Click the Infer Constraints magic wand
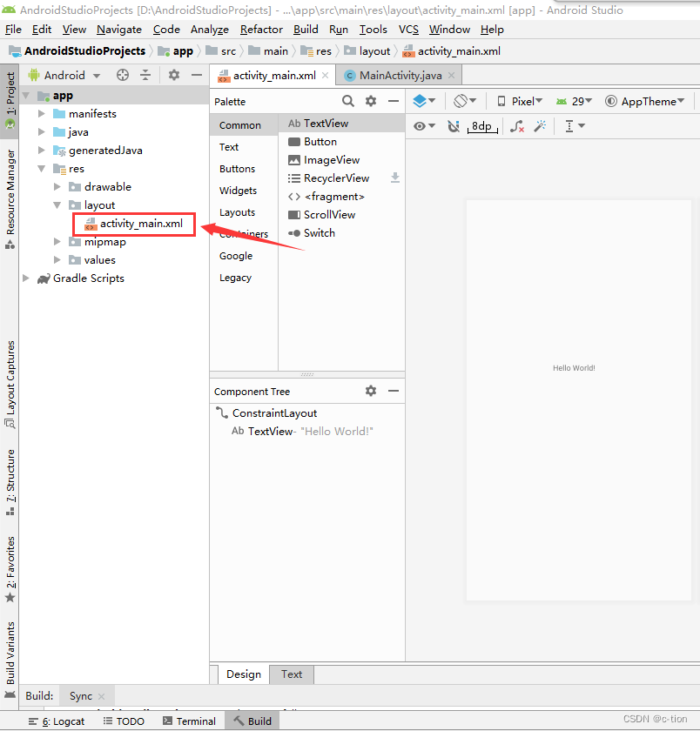This screenshot has width=700, height=731. pyautogui.click(x=540, y=126)
